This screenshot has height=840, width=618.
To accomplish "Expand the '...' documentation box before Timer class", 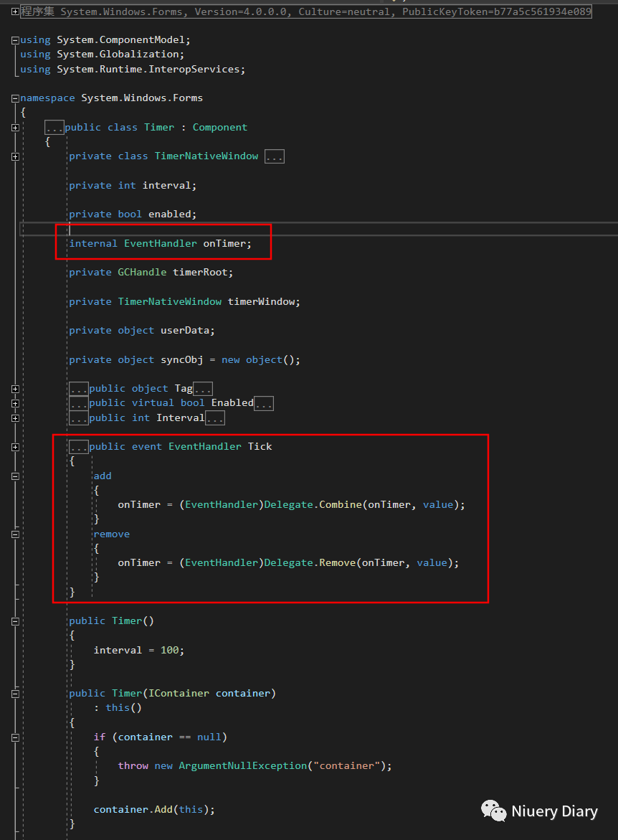I will click(x=54, y=126).
